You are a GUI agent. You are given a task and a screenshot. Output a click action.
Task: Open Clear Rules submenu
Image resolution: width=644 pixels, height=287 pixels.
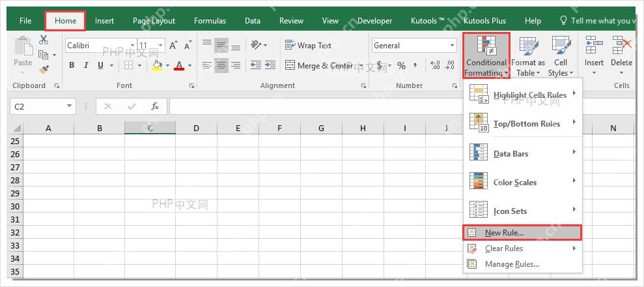[x=522, y=249]
